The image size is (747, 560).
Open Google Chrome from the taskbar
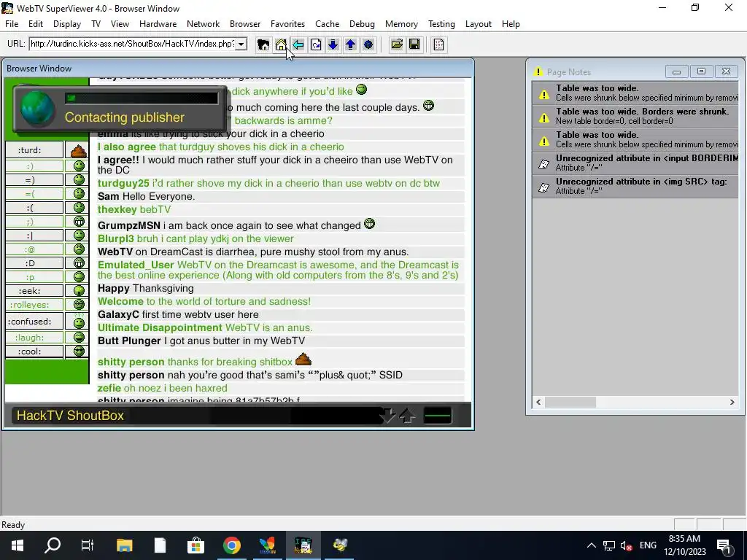[231, 545]
